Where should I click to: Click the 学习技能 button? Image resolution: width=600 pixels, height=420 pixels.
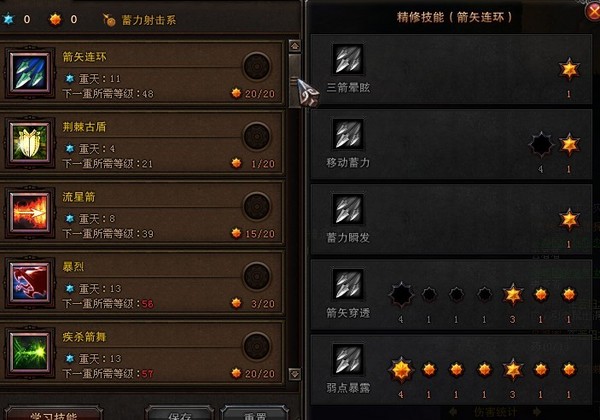[x=53, y=413]
